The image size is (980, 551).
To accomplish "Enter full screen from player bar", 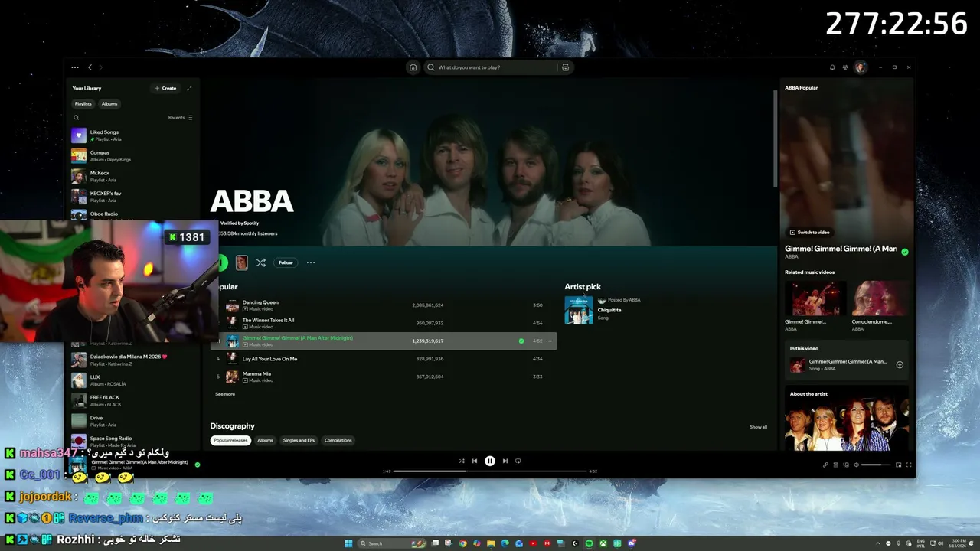I will 909,465.
